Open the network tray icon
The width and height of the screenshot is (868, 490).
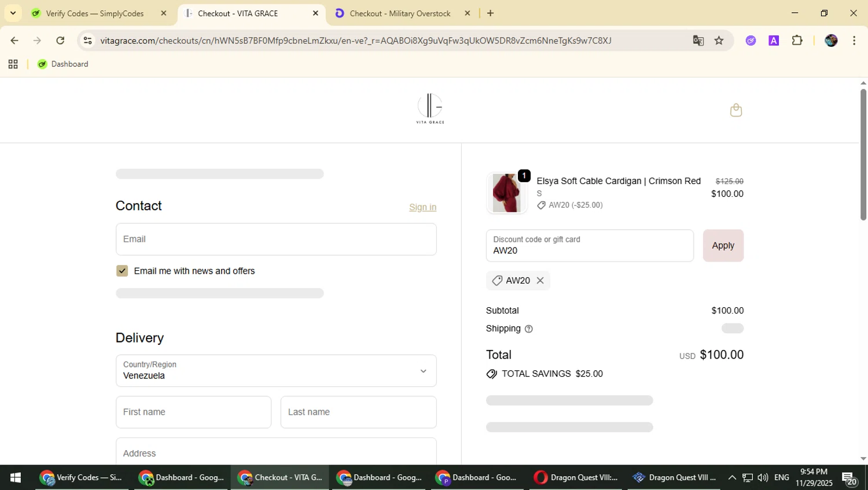pyautogui.click(x=748, y=478)
